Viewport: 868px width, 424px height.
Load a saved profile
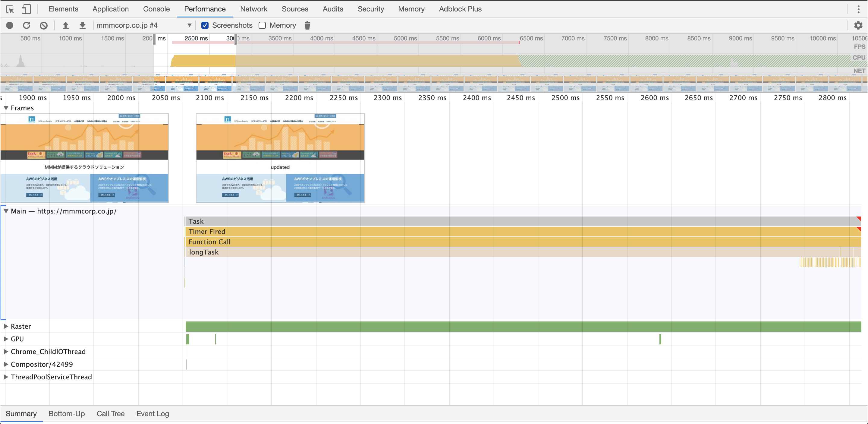(65, 25)
